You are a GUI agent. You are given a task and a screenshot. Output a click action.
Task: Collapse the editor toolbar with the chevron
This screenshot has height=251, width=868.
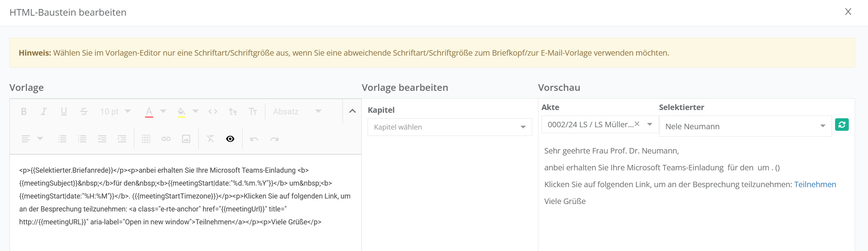(x=352, y=111)
